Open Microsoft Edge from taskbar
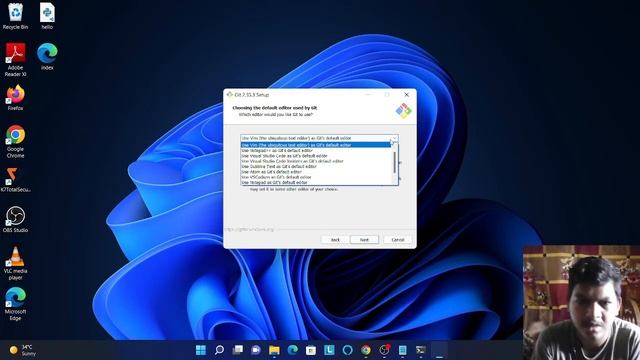 (293, 350)
